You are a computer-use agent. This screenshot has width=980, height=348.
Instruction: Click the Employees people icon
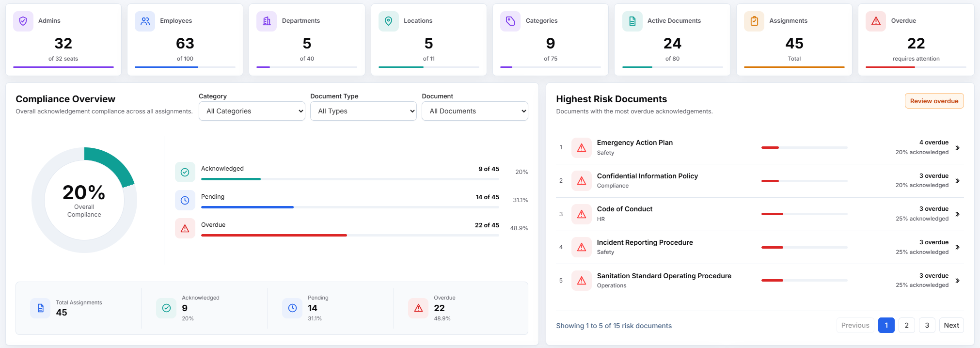click(145, 21)
